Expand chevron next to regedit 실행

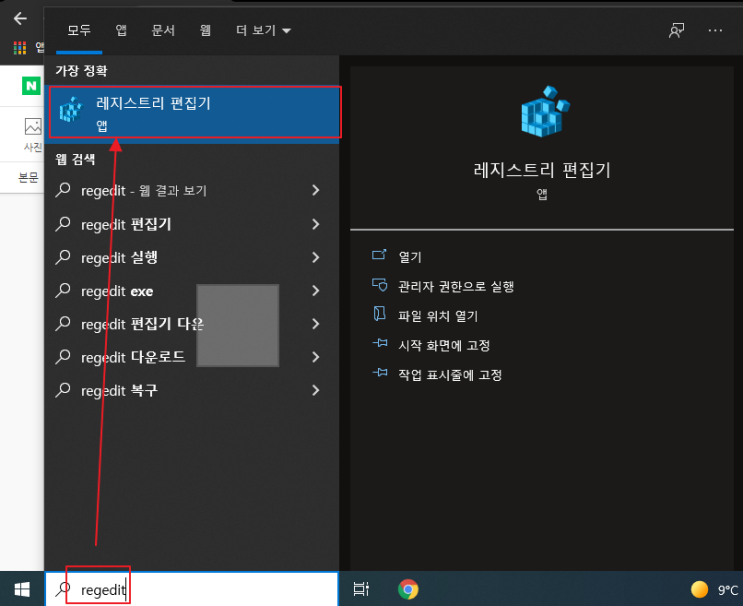click(316, 257)
